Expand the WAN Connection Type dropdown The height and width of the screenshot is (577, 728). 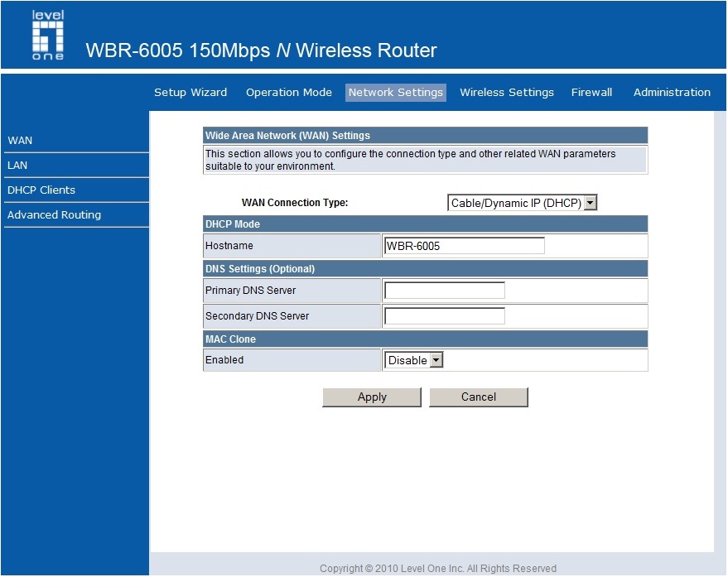[x=522, y=203]
